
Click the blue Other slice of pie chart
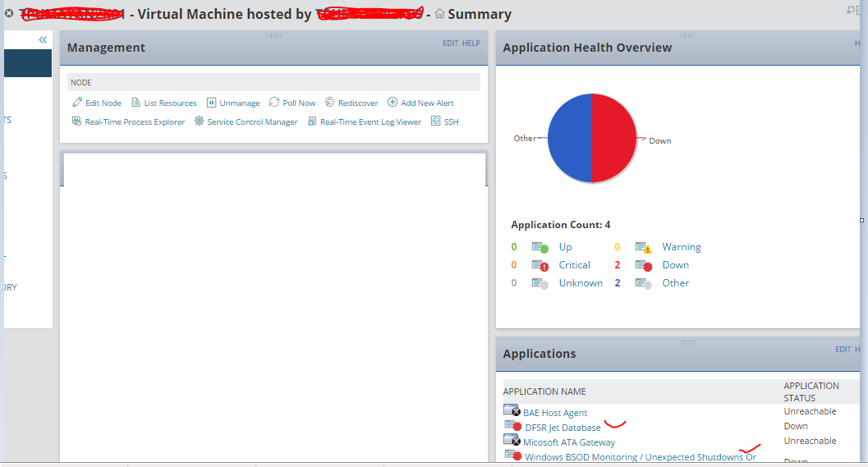(x=570, y=138)
